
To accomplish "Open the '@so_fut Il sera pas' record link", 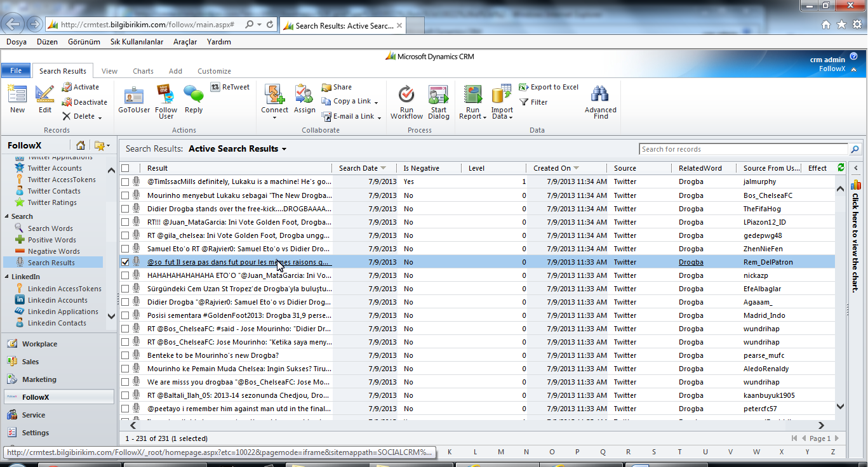I will coord(239,262).
